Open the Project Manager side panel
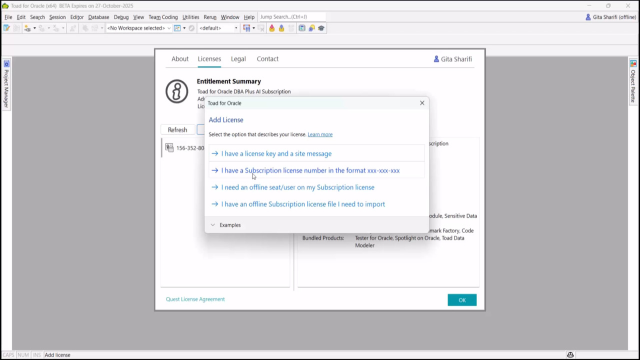Screen dimensions: 640x360 coord(6,84)
